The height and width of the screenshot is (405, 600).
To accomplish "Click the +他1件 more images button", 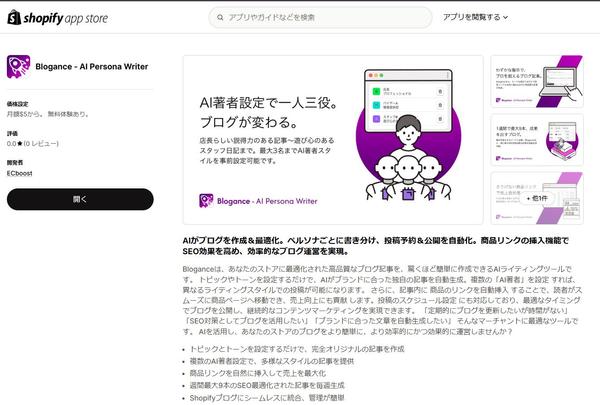I will [x=537, y=198].
